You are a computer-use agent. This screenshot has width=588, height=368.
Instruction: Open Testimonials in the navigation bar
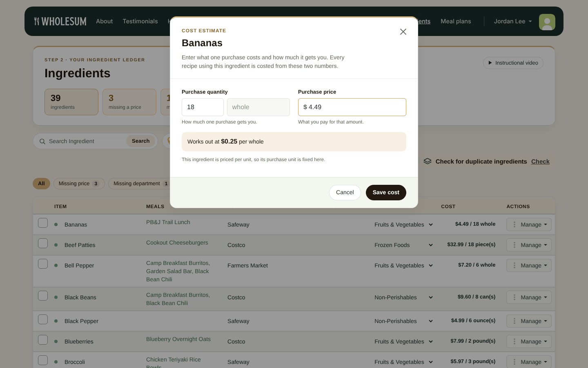tap(140, 21)
